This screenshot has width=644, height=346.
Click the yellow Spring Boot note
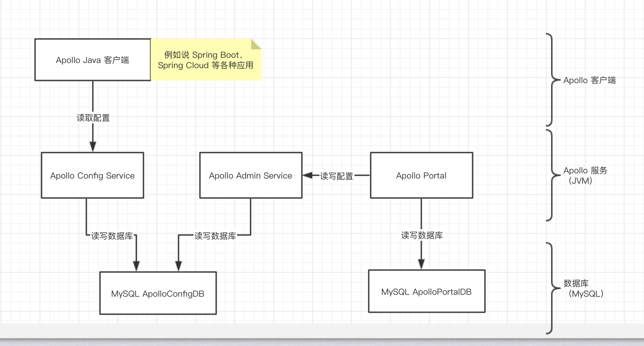point(205,60)
